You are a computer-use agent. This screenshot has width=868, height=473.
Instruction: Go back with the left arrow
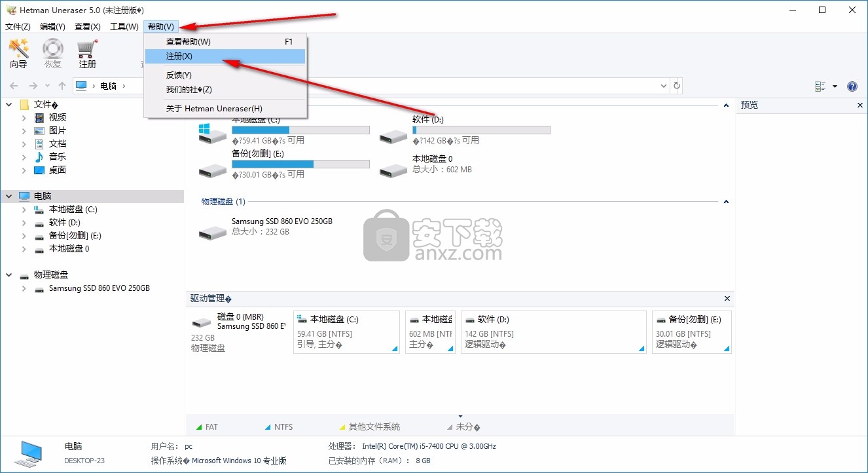tap(14, 86)
